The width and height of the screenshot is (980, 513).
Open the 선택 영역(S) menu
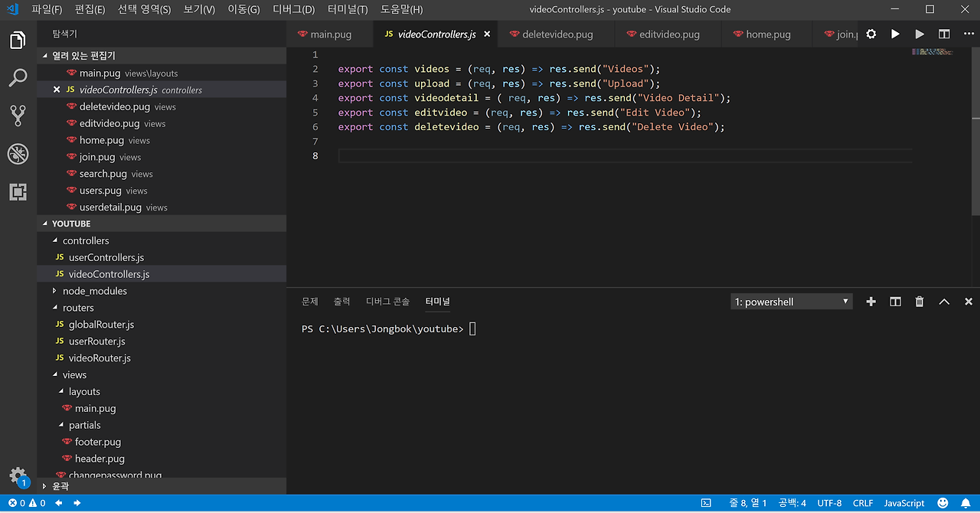pos(145,9)
